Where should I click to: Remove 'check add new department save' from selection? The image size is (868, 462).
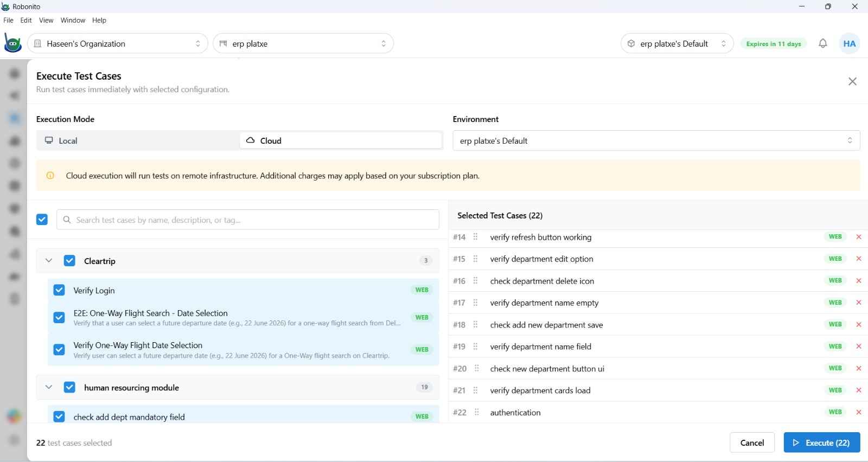point(859,324)
